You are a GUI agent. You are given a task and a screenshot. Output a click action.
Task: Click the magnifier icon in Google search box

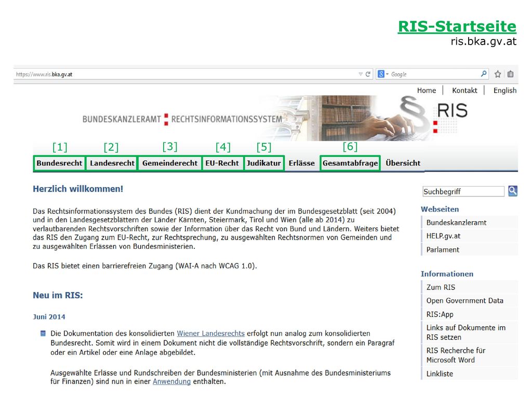click(x=484, y=74)
